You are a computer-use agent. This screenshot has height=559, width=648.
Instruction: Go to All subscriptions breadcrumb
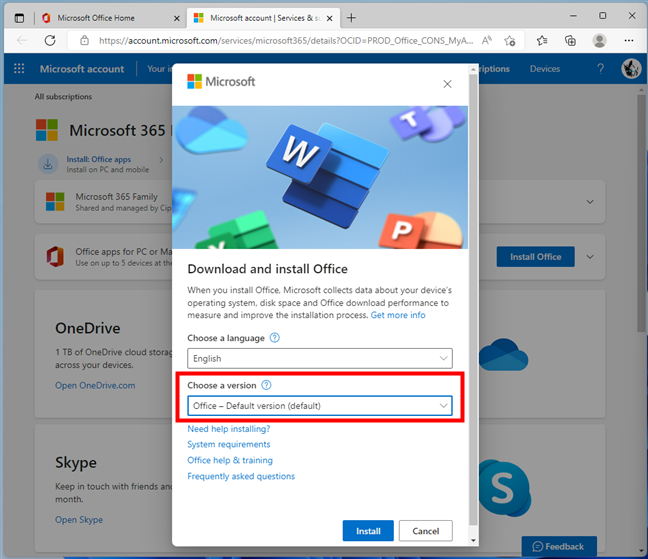click(x=63, y=97)
